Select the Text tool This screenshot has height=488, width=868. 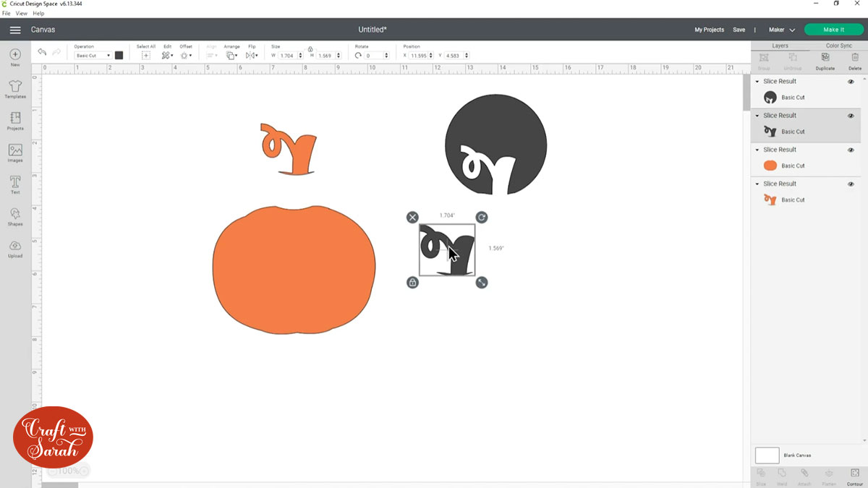pyautogui.click(x=15, y=184)
